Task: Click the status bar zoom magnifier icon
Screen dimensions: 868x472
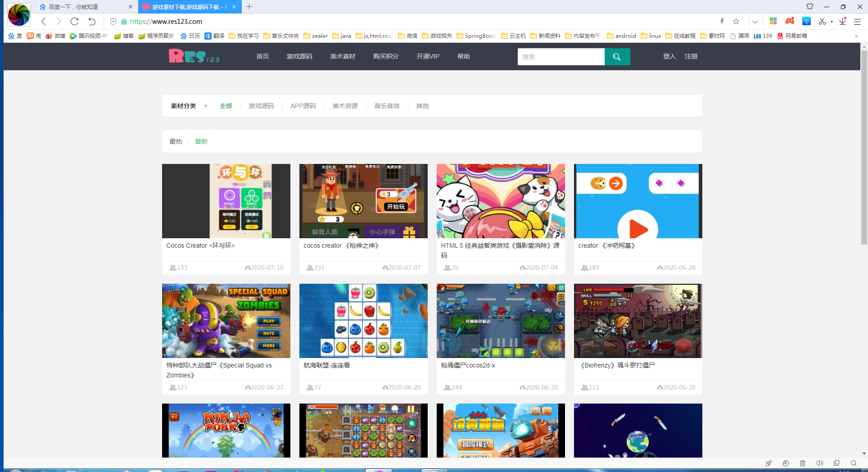Action: point(854,463)
